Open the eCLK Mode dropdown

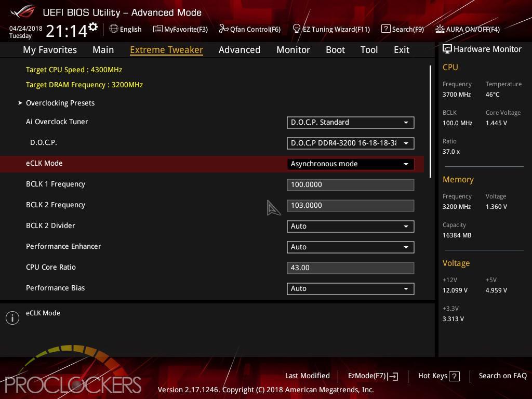point(351,164)
